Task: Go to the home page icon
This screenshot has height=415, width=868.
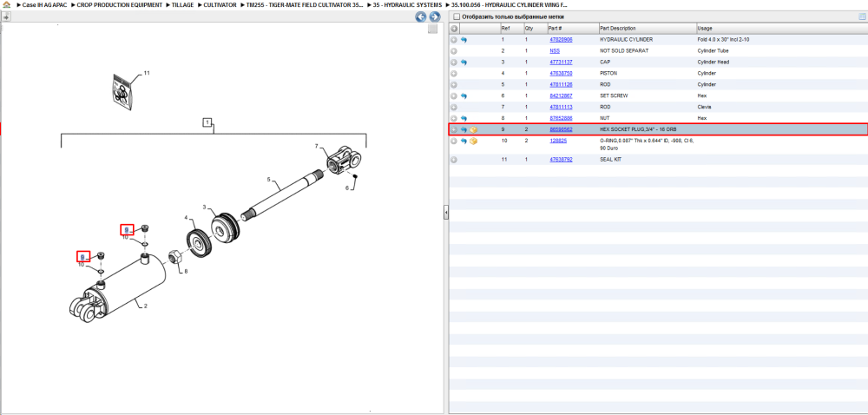Action: click(x=7, y=4)
